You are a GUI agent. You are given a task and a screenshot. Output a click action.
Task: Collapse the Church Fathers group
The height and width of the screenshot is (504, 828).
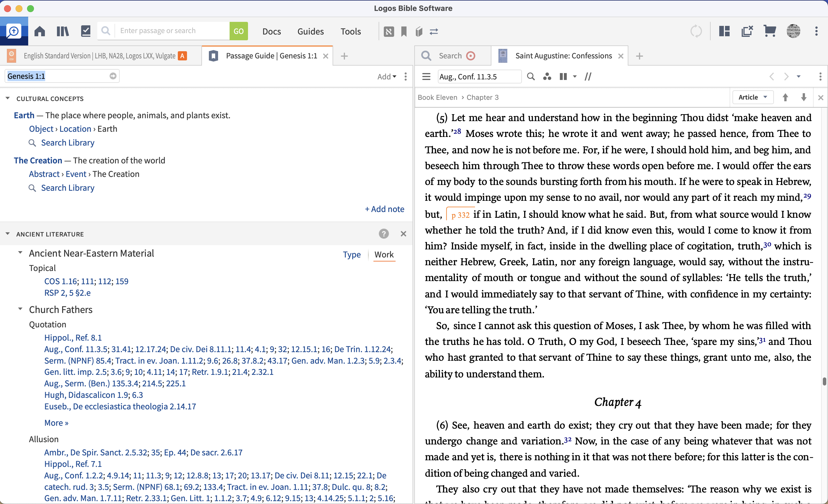[x=20, y=309]
